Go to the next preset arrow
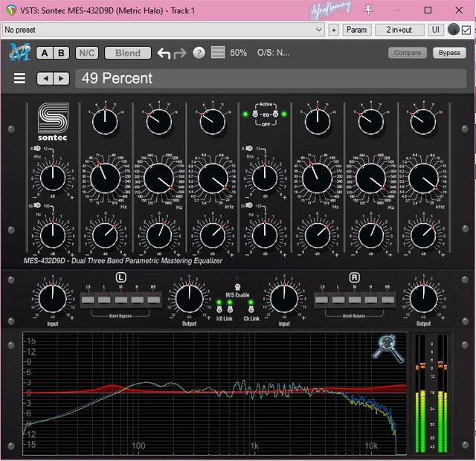476x461 pixels. (61, 79)
